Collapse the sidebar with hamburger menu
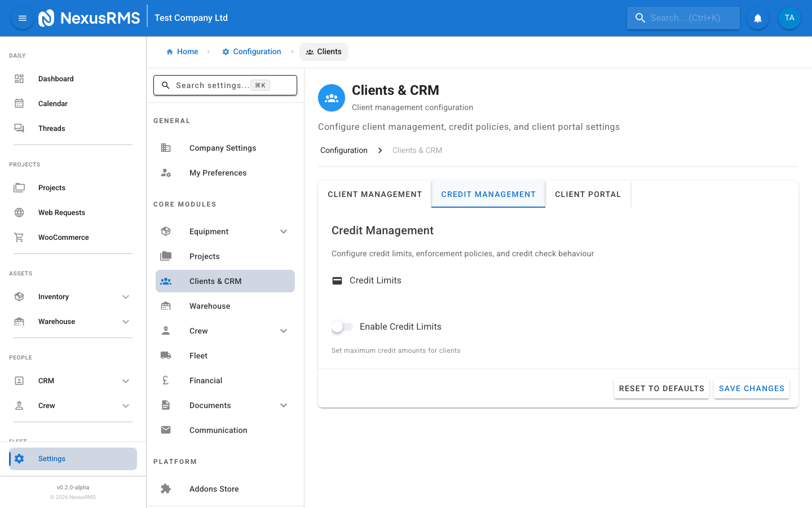Screen dimensions: 812x508 22,17
